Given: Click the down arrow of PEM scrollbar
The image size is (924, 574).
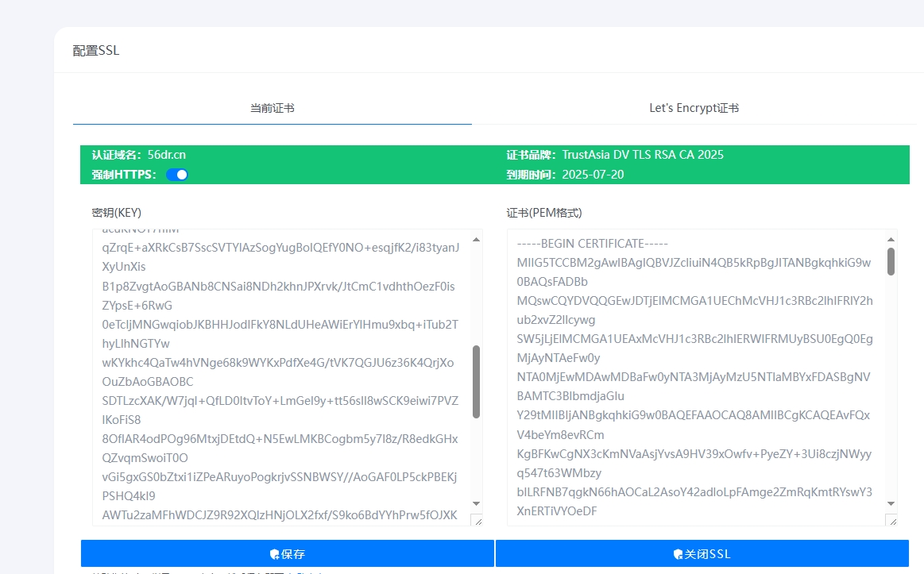Looking at the screenshot, I should (x=891, y=504).
